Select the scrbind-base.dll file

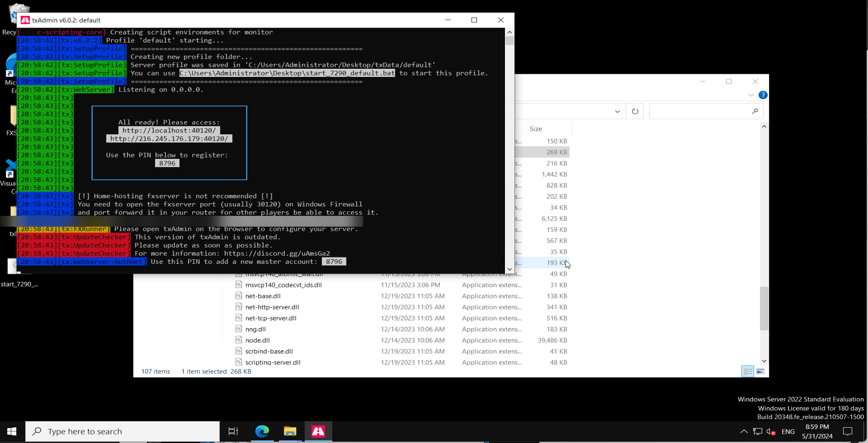tap(269, 352)
